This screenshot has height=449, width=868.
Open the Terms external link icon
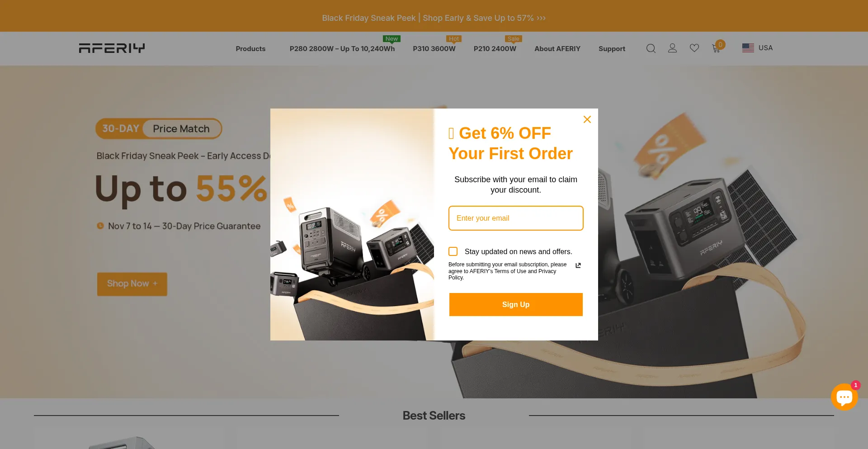coord(578,265)
